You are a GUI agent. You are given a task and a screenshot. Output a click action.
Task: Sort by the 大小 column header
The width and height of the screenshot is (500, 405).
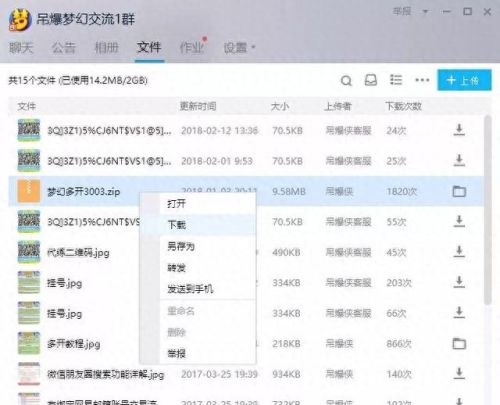point(280,106)
